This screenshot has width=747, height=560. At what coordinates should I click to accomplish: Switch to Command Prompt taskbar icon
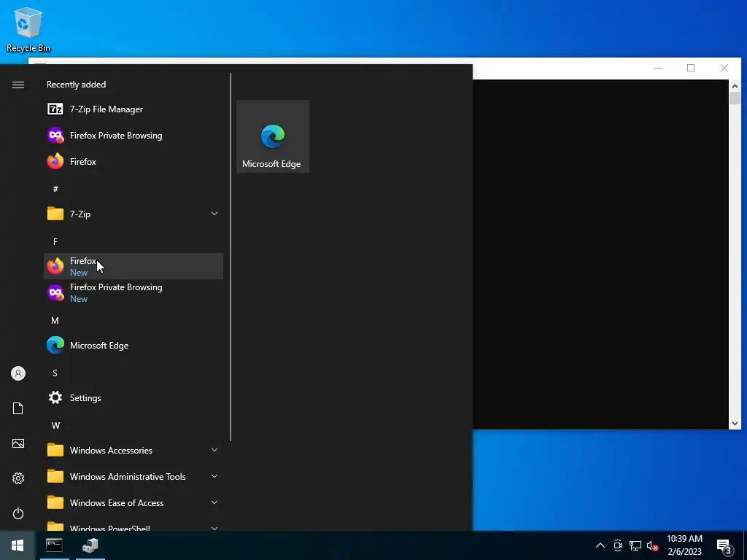tap(54, 545)
